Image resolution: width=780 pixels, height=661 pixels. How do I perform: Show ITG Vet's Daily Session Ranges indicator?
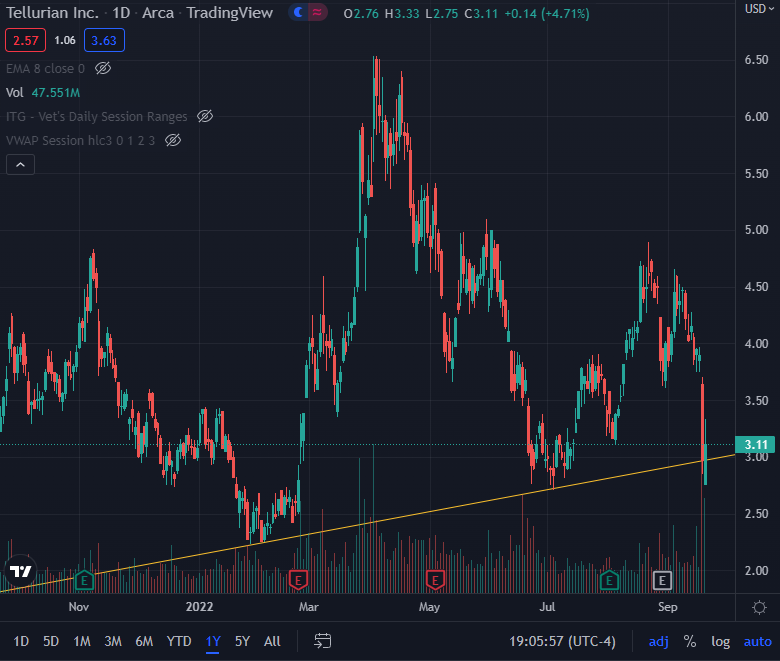[205, 116]
